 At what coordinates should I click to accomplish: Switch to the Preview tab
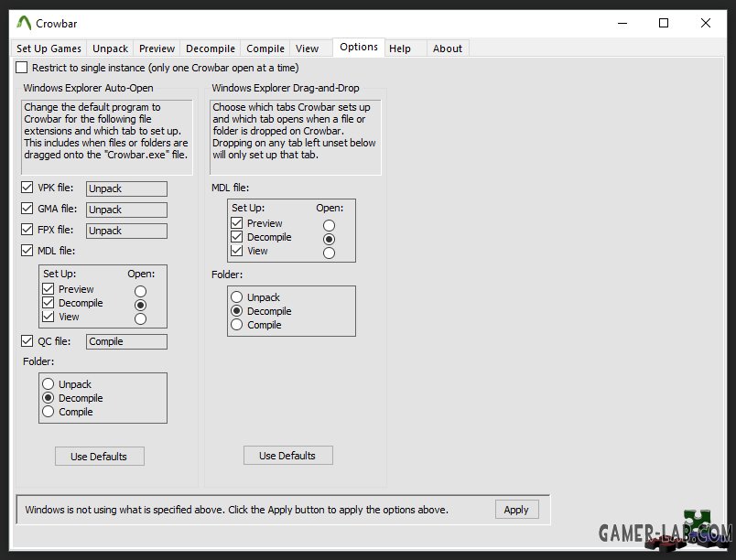coord(157,48)
